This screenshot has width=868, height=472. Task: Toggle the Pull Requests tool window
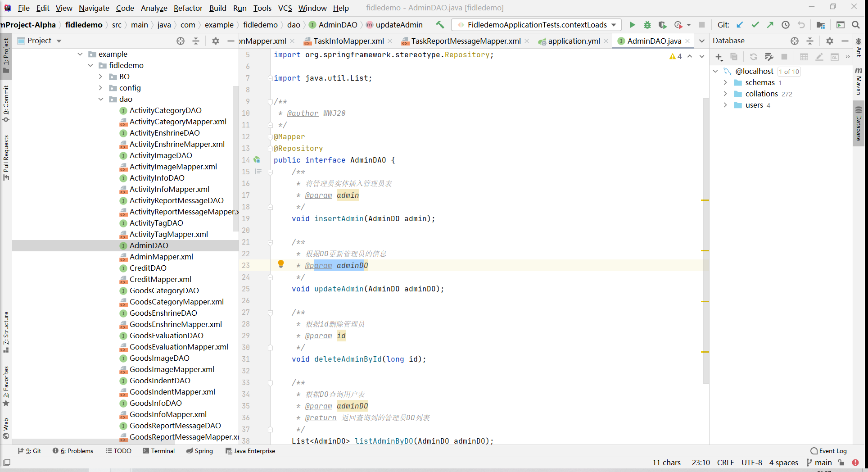(x=6, y=158)
